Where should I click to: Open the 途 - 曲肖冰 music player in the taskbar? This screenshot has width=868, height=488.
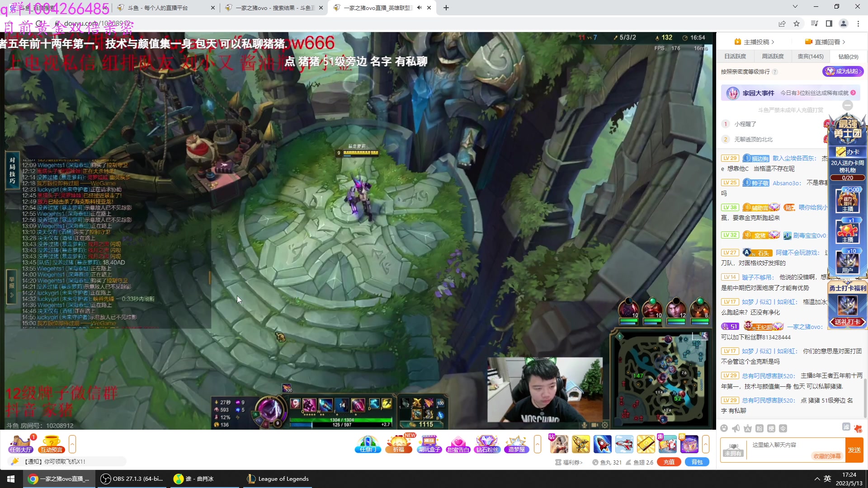[x=204, y=479]
